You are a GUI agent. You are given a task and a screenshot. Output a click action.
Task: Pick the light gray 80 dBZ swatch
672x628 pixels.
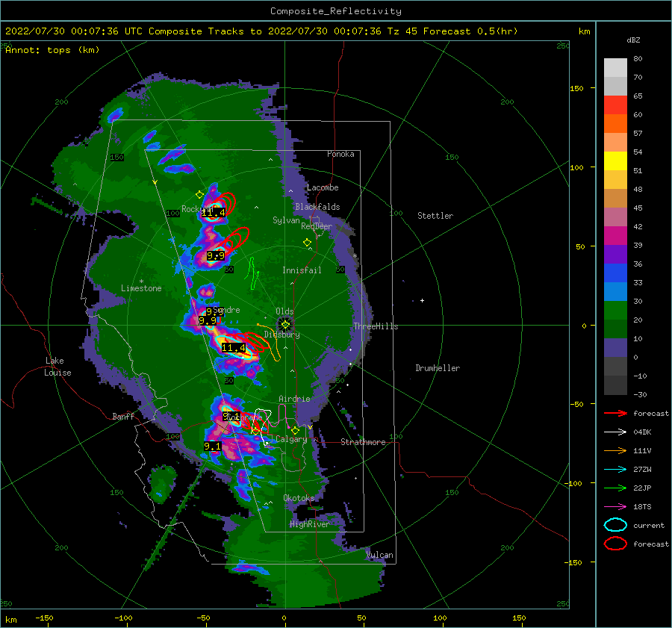tap(615, 68)
